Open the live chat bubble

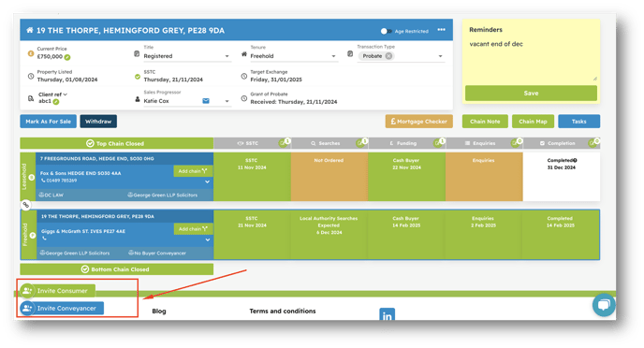click(x=604, y=305)
